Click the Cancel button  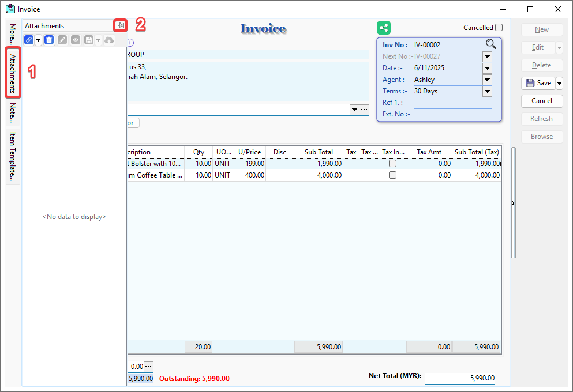point(541,101)
